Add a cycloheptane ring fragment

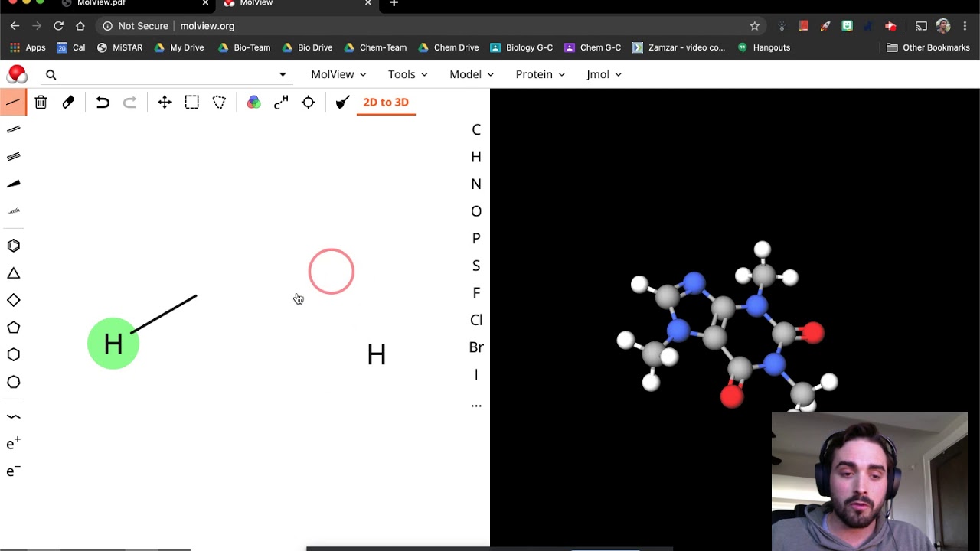(x=13, y=382)
